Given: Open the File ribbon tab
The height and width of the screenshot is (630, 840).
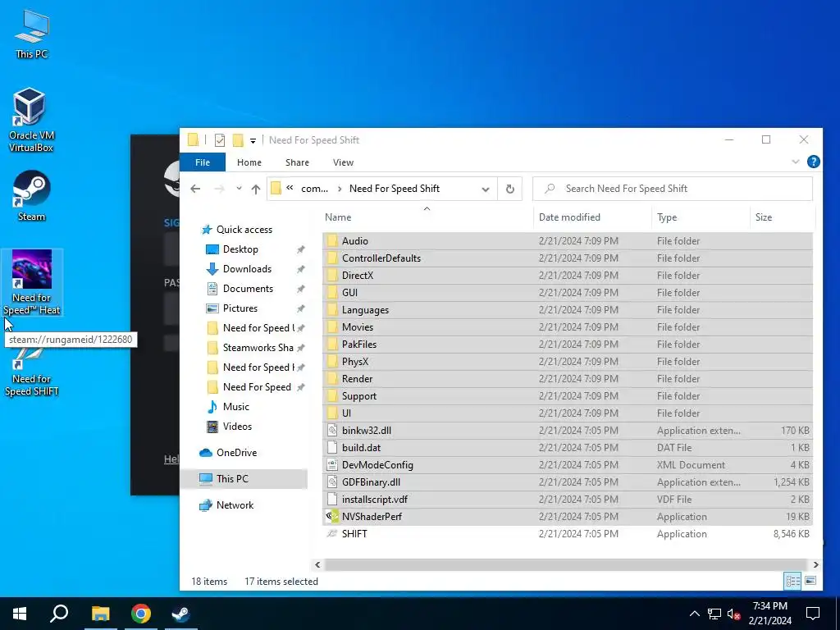Looking at the screenshot, I should (203, 162).
